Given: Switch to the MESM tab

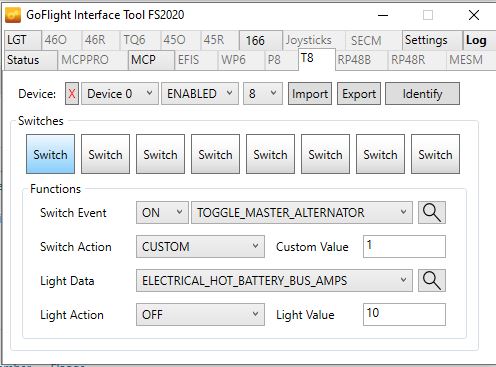Looking at the screenshot, I should [x=470, y=60].
